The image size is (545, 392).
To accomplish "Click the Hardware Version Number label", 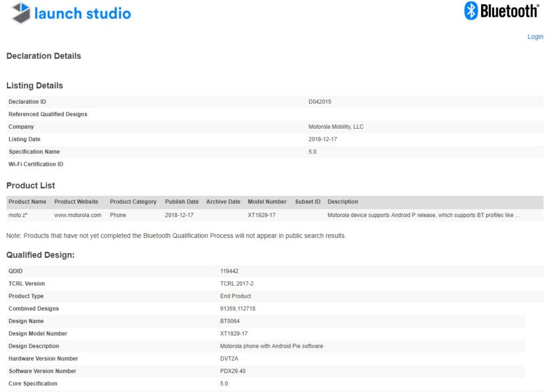I will (44, 358).
